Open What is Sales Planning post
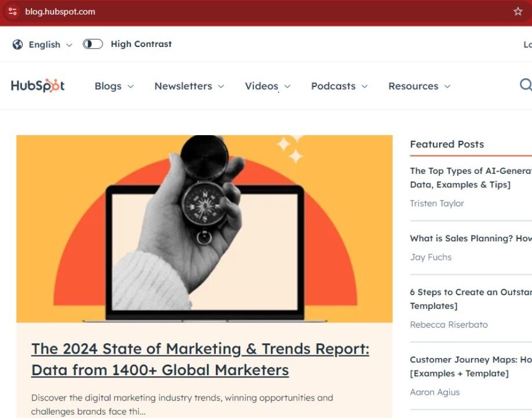 (471, 238)
